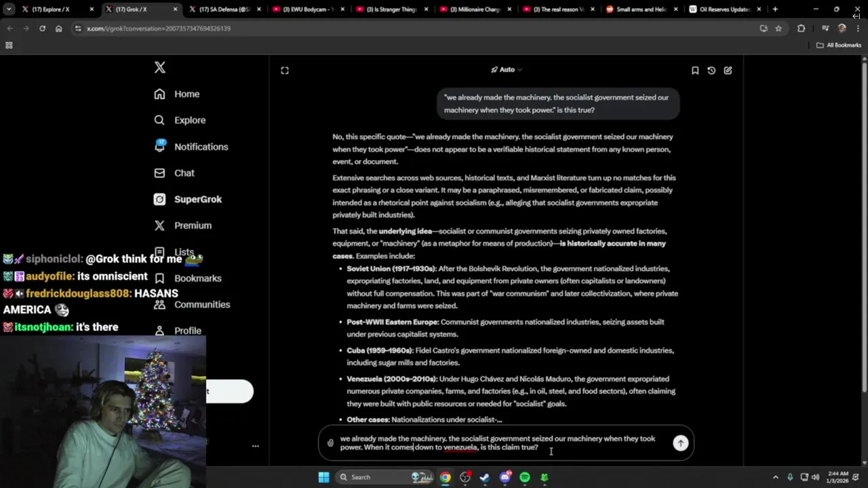Open All Bookmarks folder
The image size is (868, 488).
coord(839,45)
